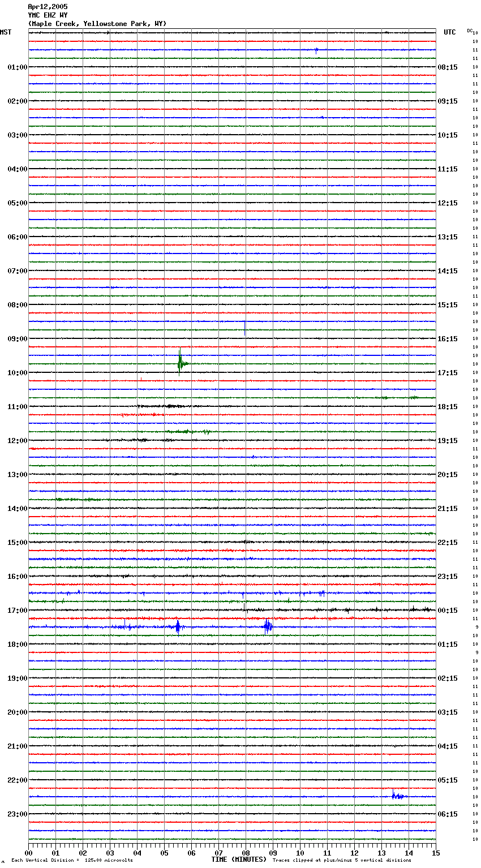
Task: Click the '22:15' UTC time label
Action: click(x=448, y=543)
